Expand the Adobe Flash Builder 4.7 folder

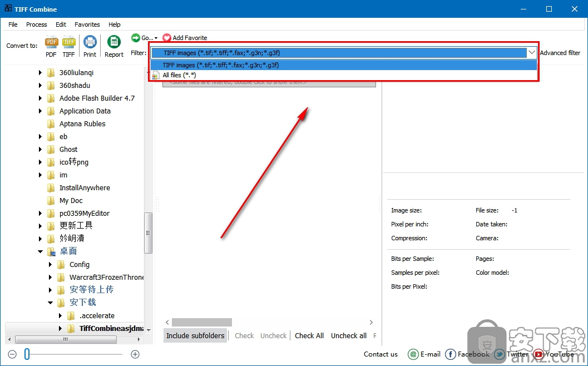pos(40,98)
